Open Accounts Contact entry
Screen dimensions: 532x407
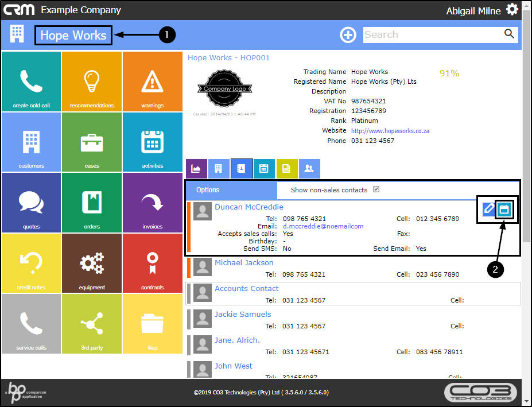click(x=247, y=288)
